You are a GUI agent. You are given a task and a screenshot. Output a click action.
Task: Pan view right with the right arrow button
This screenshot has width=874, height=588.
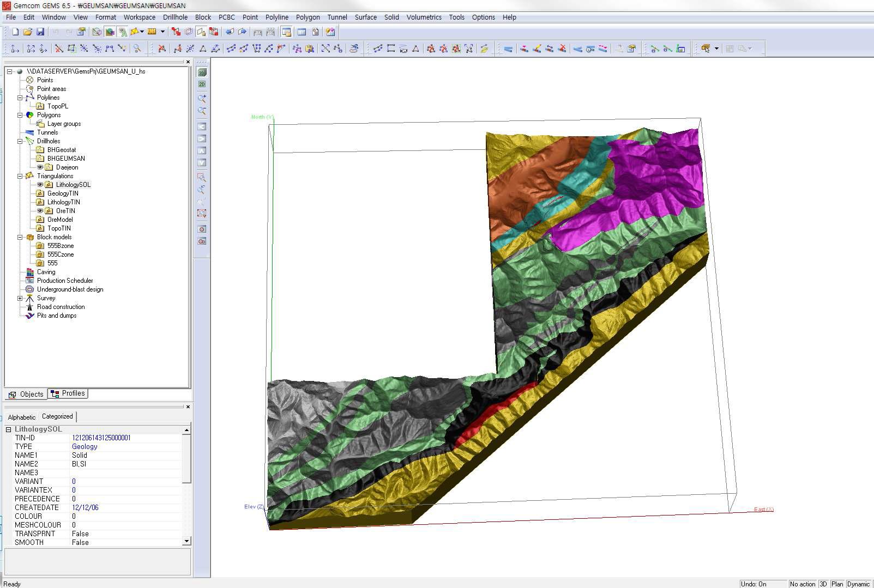point(202,138)
